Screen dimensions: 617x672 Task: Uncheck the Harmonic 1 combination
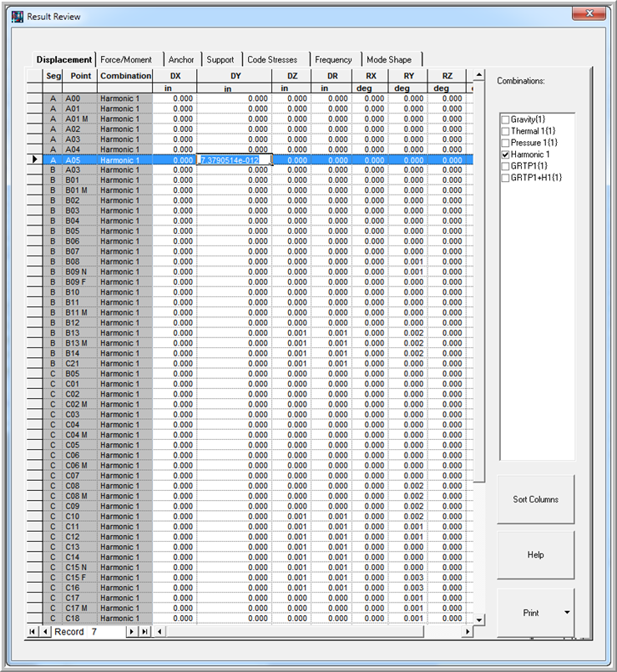click(x=505, y=154)
